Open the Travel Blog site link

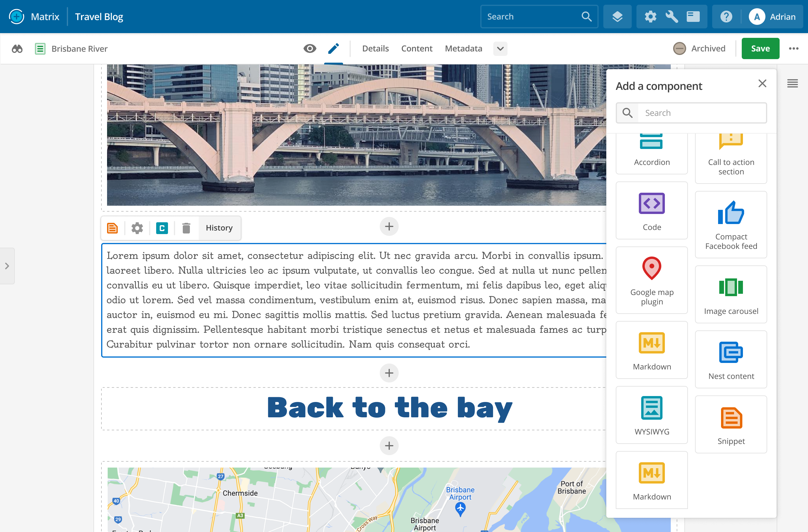click(99, 17)
